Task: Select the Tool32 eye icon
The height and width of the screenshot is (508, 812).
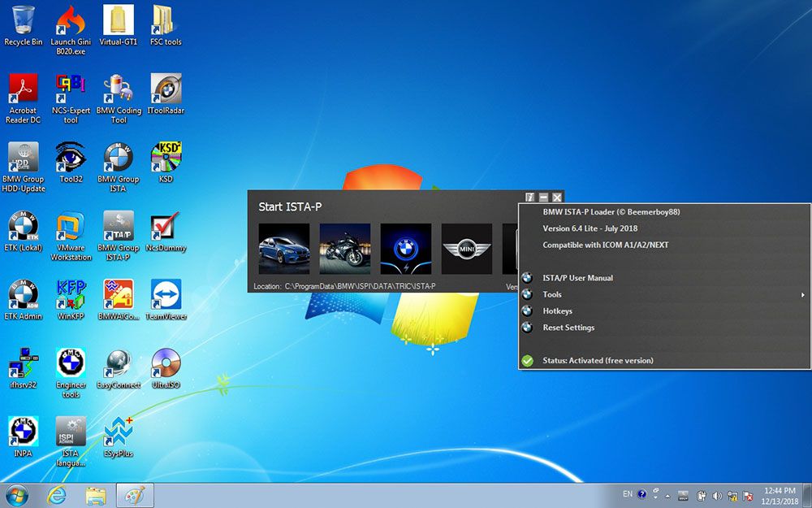Action: [71, 163]
